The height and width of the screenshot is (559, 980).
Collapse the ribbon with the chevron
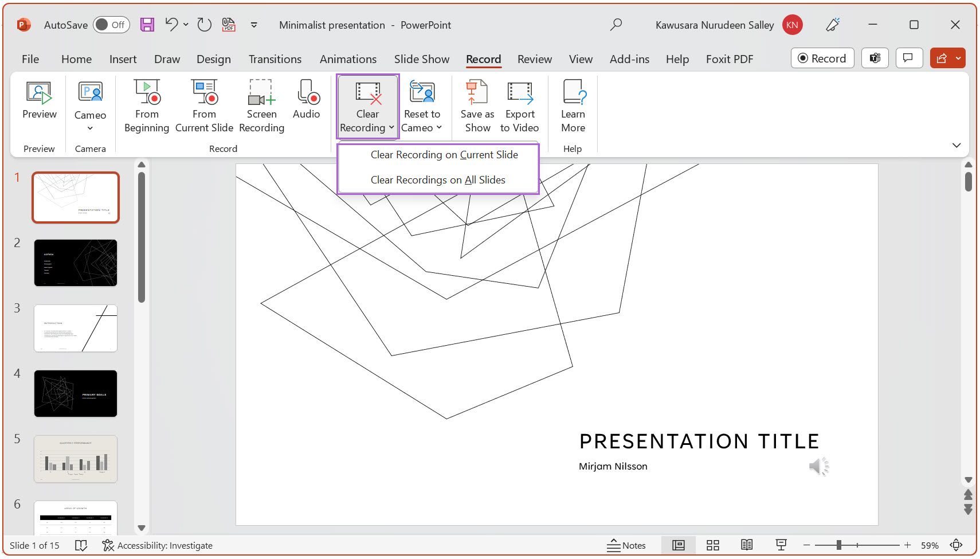tap(956, 145)
